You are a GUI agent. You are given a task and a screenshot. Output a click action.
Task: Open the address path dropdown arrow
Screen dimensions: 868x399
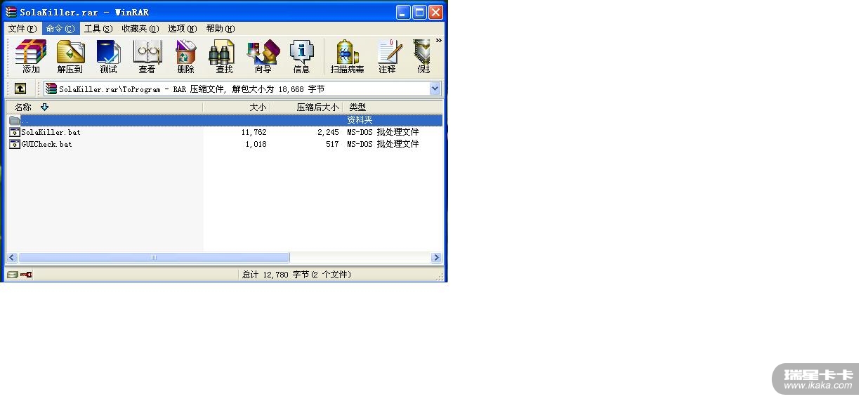pyautogui.click(x=435, y=89)
